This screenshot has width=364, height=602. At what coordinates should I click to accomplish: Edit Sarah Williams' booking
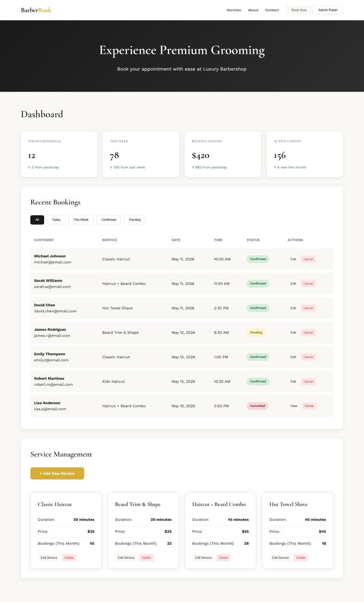293,284
